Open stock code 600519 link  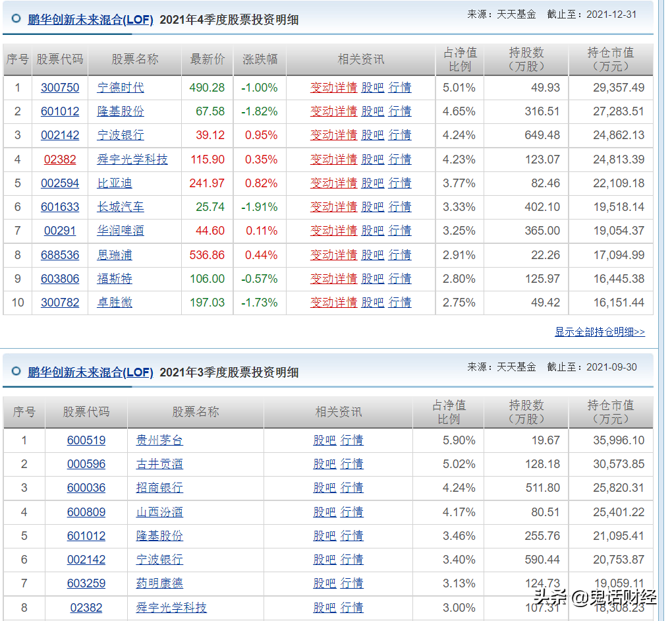tap(86, 440)
